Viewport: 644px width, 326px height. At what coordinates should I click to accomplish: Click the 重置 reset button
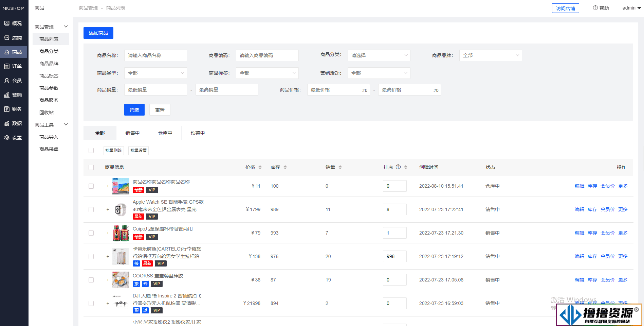[160, 110]
